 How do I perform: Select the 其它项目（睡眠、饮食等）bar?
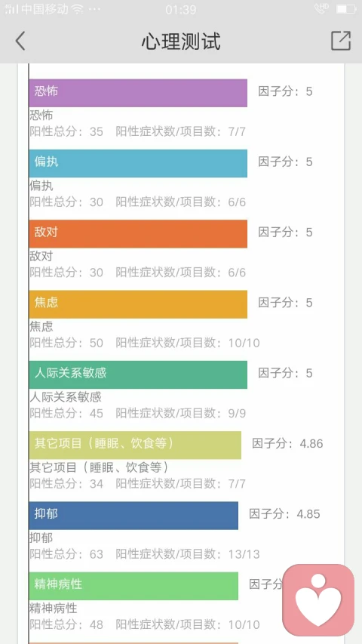(135, 445)
